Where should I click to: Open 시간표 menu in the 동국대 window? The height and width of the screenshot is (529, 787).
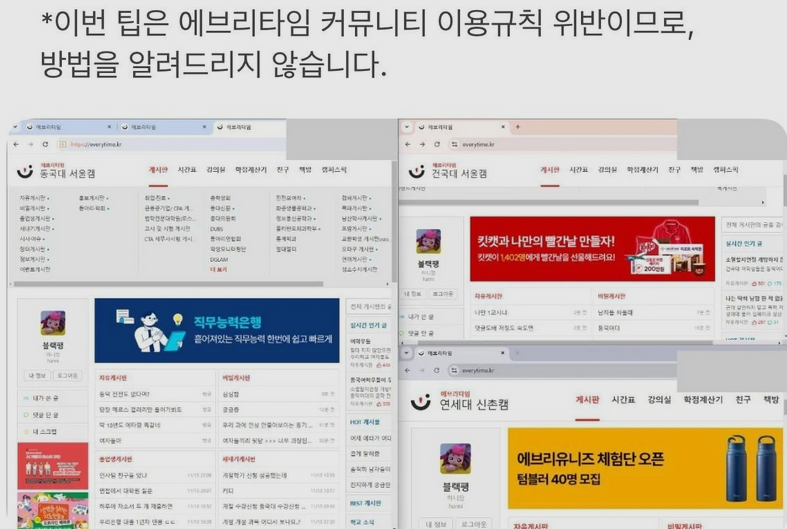click(x=187, y=170)
